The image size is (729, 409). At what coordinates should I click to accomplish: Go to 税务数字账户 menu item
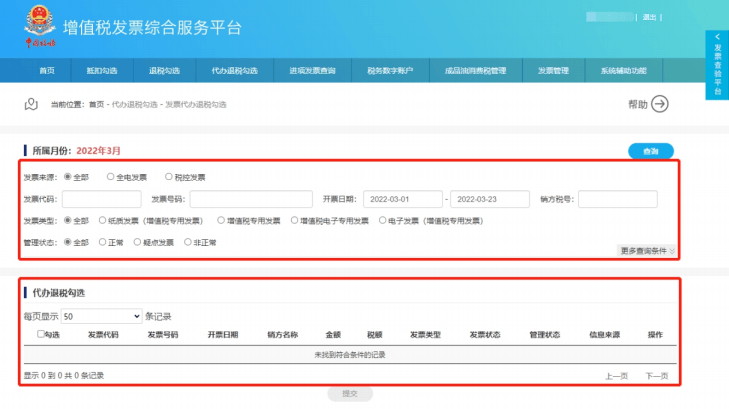[x=390, y=71]
